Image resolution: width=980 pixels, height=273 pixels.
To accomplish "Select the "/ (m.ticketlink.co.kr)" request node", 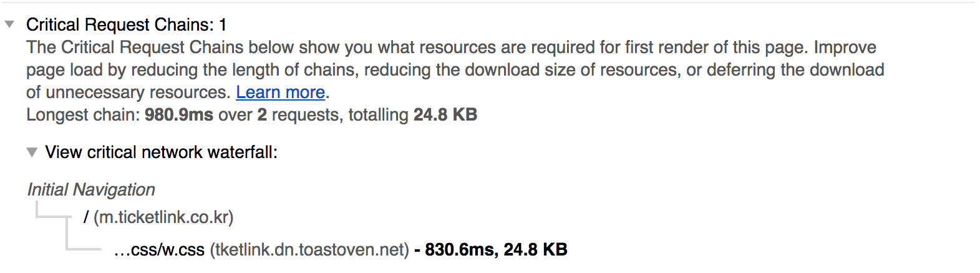I will coord(158,217).
